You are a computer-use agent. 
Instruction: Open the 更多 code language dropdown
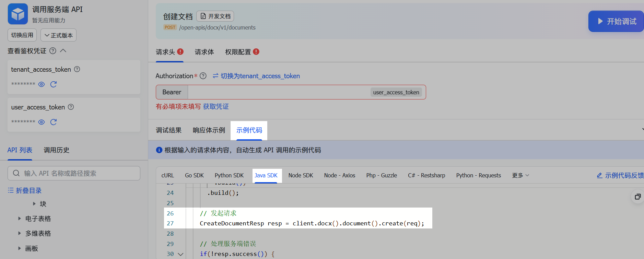[x=520, y=175]
